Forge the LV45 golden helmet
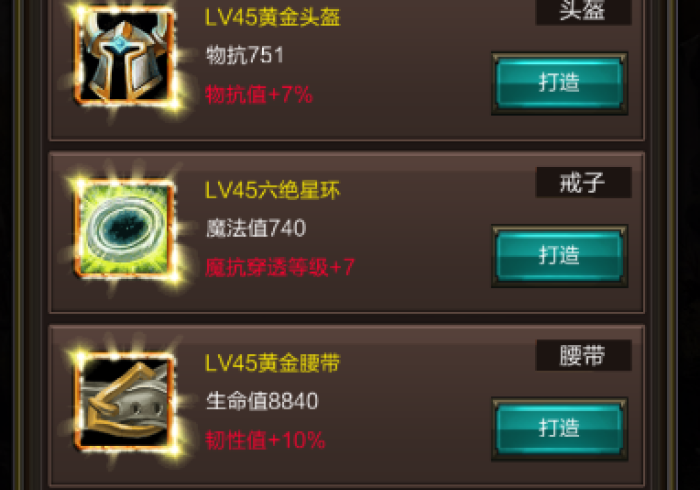The width and height of the screenshot is (700, 490). click(559, 83)
